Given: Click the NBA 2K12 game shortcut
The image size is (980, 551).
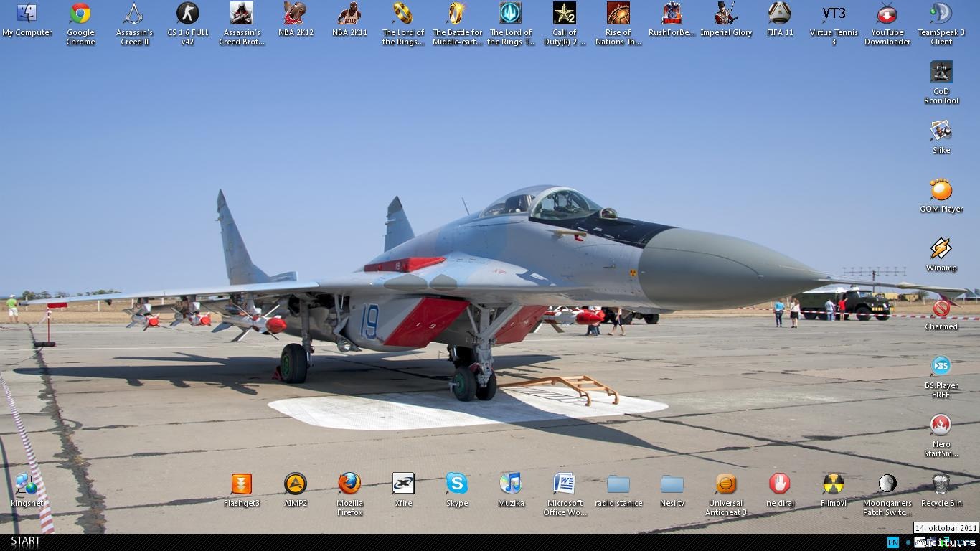Looking at the screenshot, I should pos(296,14).
